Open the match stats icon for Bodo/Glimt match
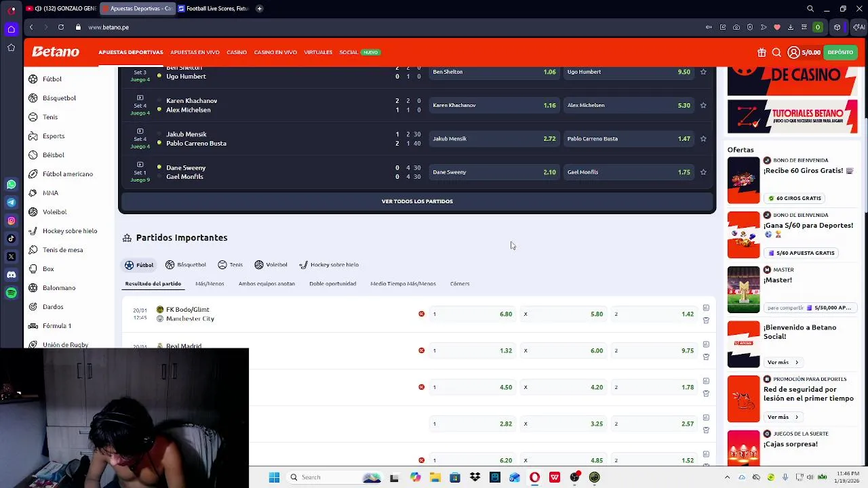 (x=706, y=308)
